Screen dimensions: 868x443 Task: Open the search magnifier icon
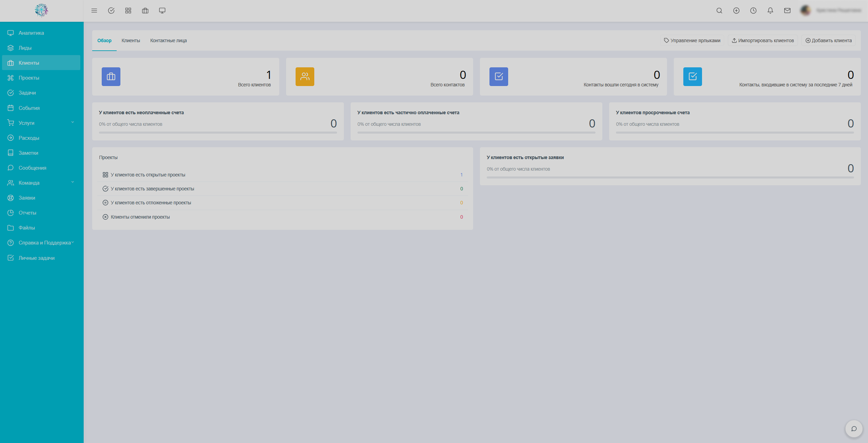pos(719,11)
